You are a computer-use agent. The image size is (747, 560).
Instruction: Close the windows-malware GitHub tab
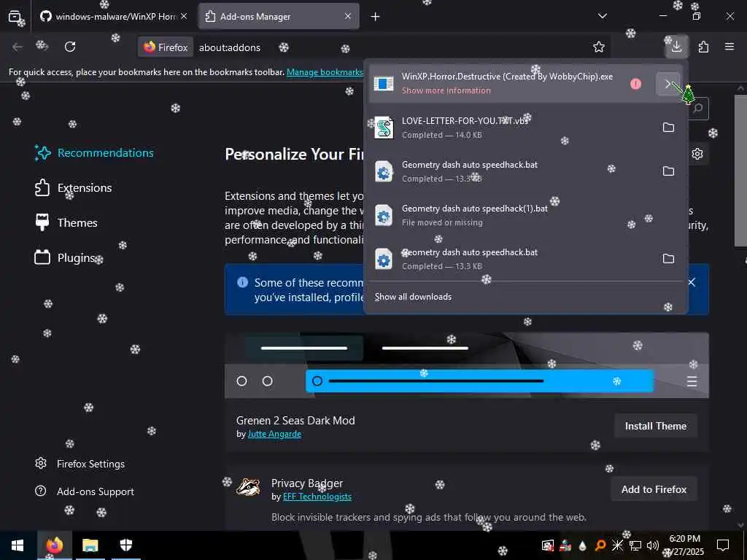click(x=184, y=16)
